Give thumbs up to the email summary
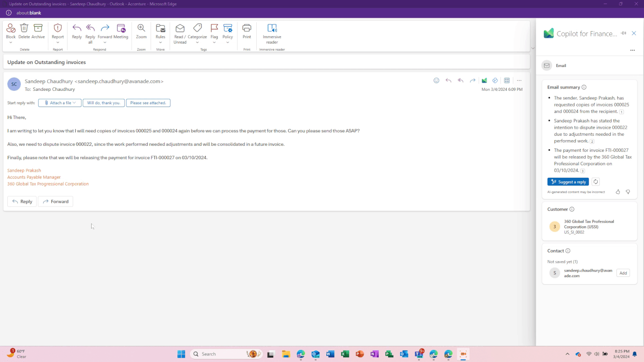This screenshot has width=644, height=362. 618,192
